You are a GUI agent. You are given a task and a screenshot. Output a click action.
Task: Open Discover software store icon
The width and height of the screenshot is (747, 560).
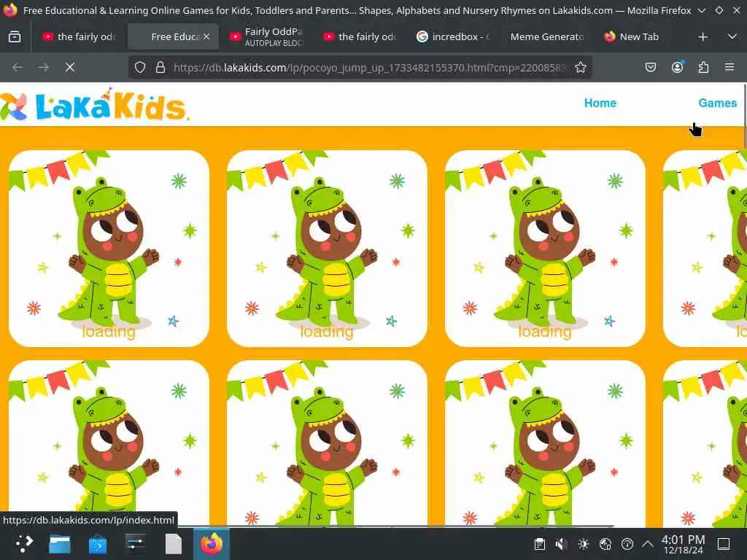pos(98,544)
